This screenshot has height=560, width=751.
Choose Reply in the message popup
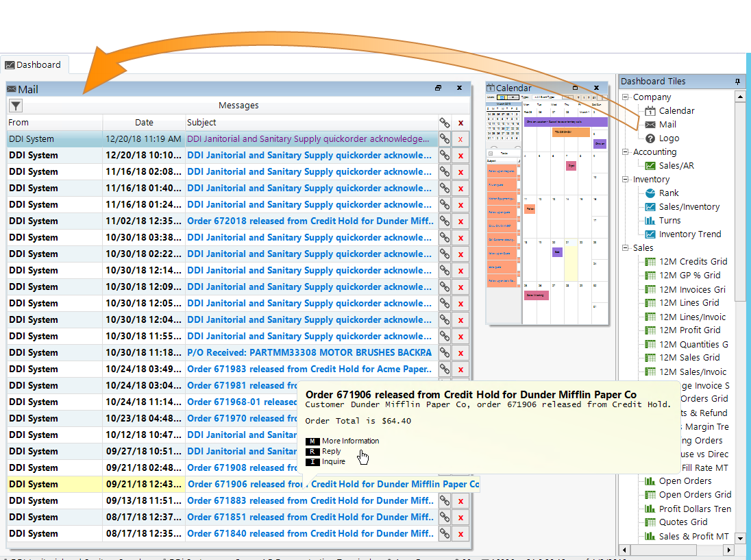[x=331, y=452]
